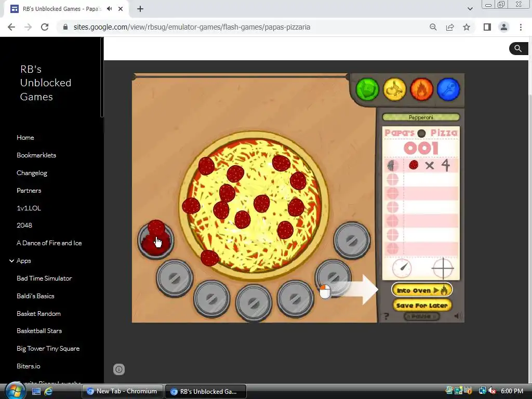Open the Home page link
This screenshot has width=532, height=399.
point(25,137)
